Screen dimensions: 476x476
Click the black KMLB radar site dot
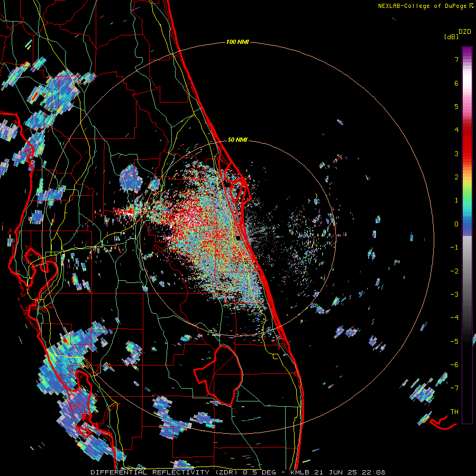click(239, 238)
